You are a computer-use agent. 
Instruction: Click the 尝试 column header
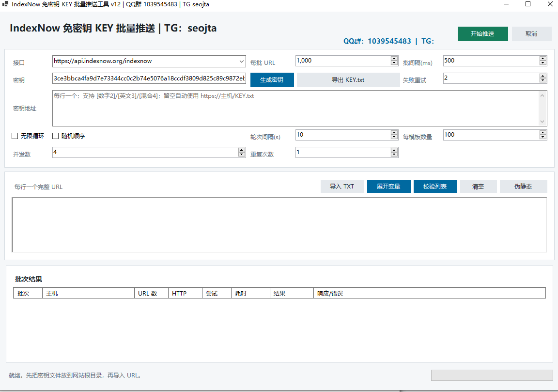217,293
